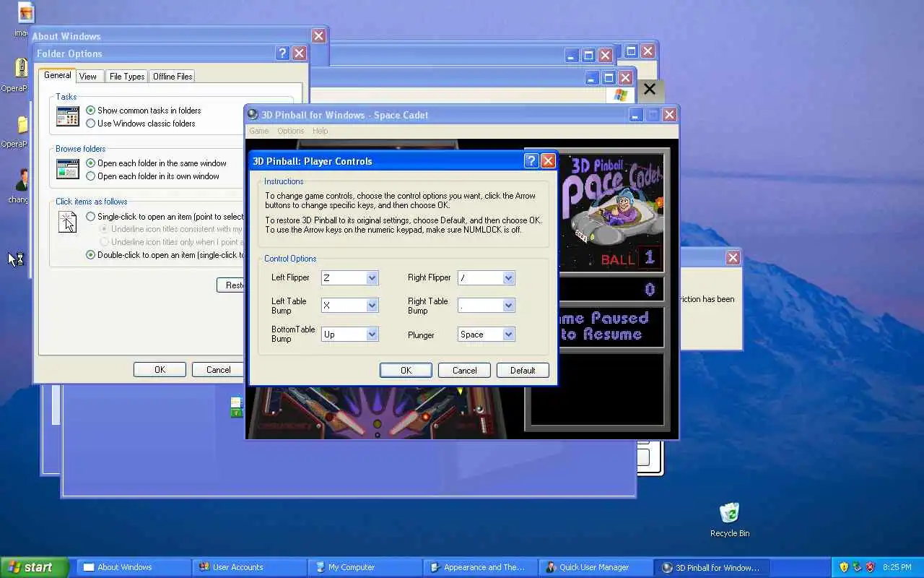Click the 3D Pinball title bar ball icon
The width and height of the screenshot is (924, 578).
pos(253,115)
